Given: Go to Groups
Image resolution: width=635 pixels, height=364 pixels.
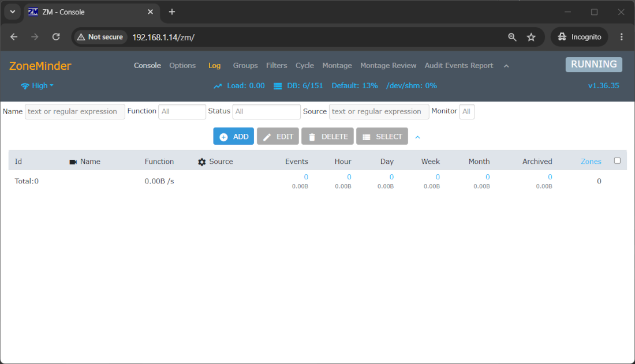Looking at the screenshot, I should pyautogui.click(x=245, y=66).
